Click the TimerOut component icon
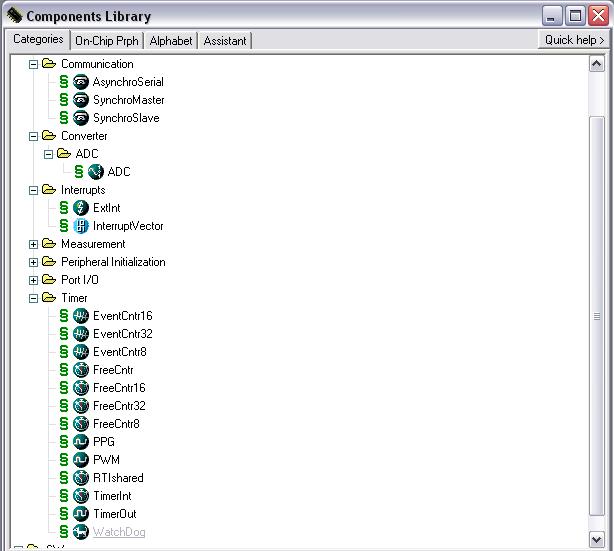The height and width of the screenshot is (551, 614). (81, 514)
